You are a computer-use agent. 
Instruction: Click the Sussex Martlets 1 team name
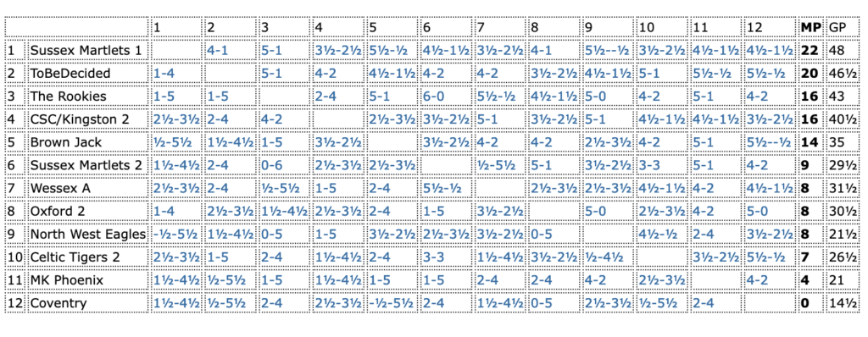click(x=86, y=50)
